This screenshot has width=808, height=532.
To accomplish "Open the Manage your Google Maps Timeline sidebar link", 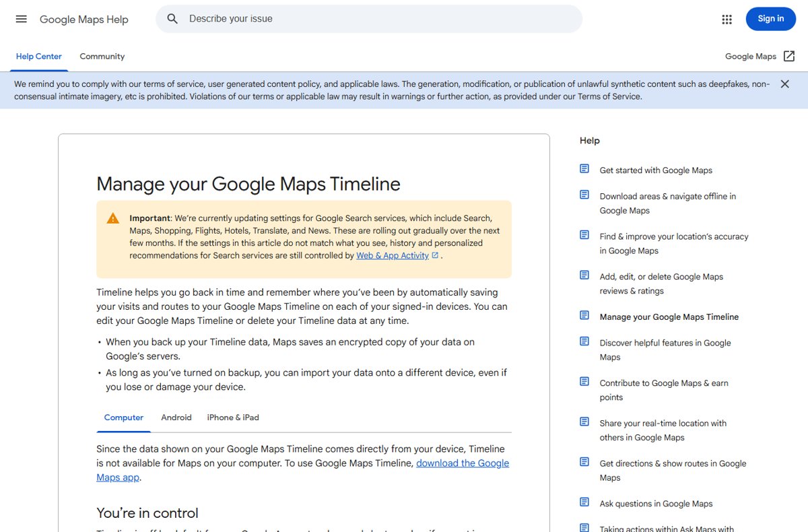I will tap(669, 317).
